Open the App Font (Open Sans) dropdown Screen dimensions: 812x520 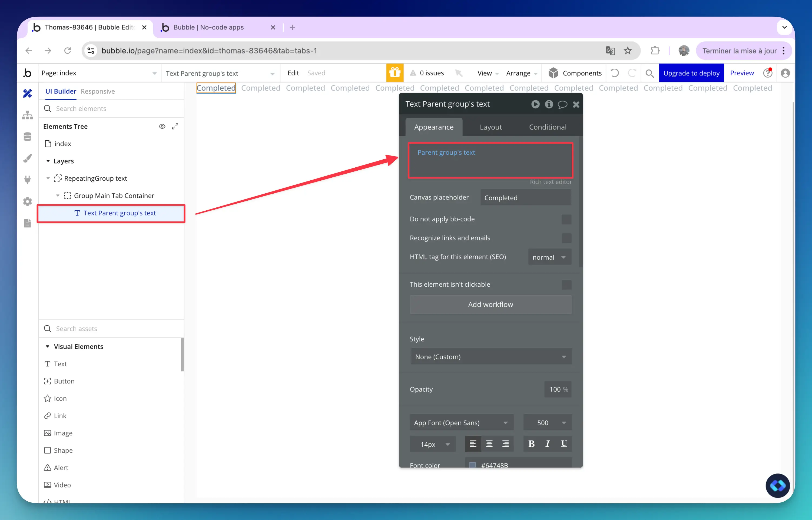click(x=462, y=422)
